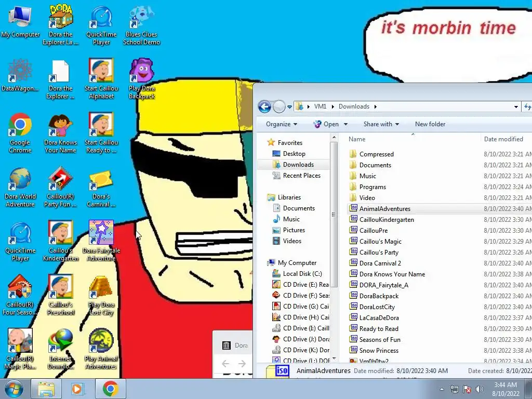Create a New folder
532x399 pixels.
pyautogui.click(x=430, y=124)
